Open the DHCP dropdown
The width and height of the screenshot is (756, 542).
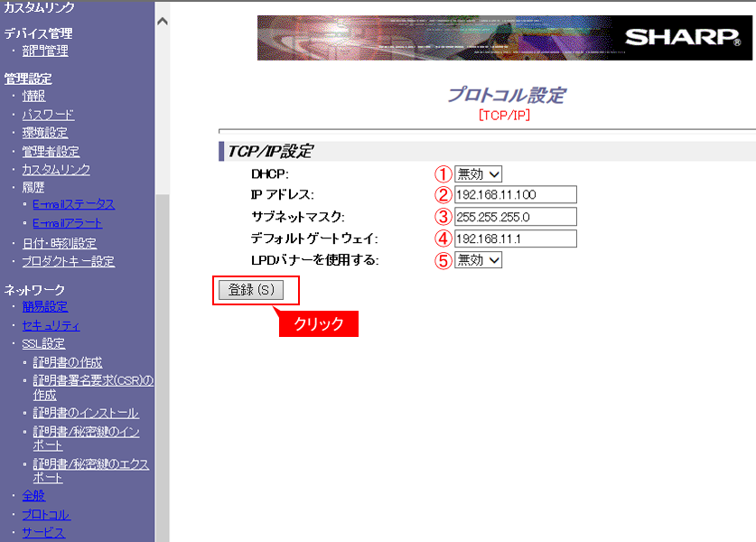478,173
